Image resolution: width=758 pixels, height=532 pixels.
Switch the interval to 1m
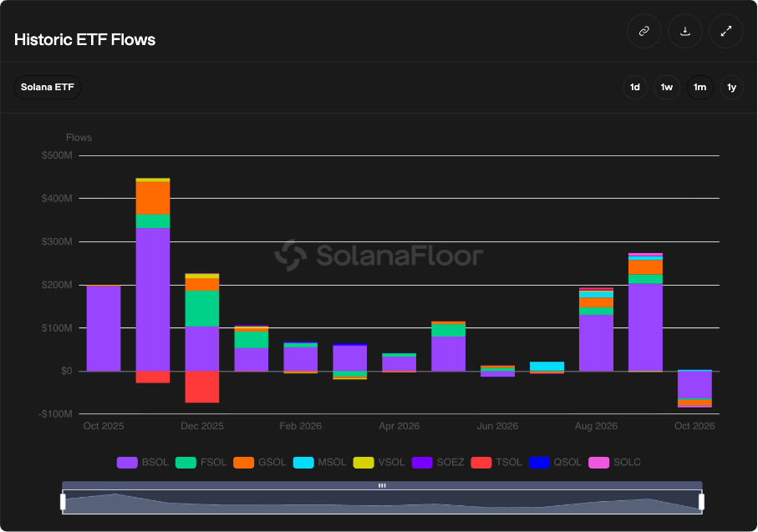(699, 88)
